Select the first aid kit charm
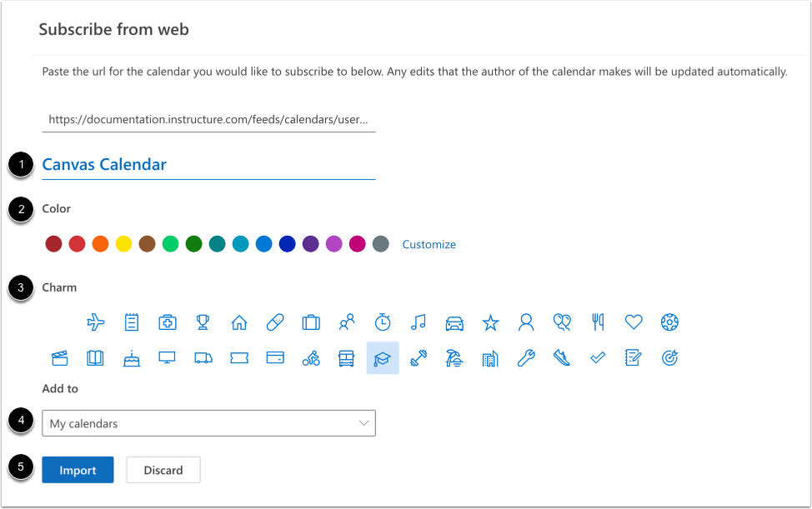The image size is (812, 509). pos(168,322)
